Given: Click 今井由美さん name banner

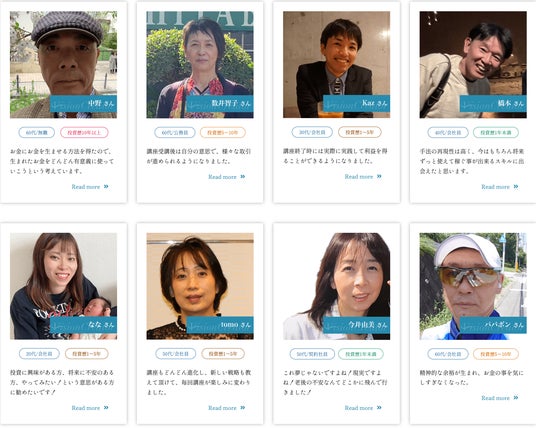Looking at the screenshot, I should 357,325.
